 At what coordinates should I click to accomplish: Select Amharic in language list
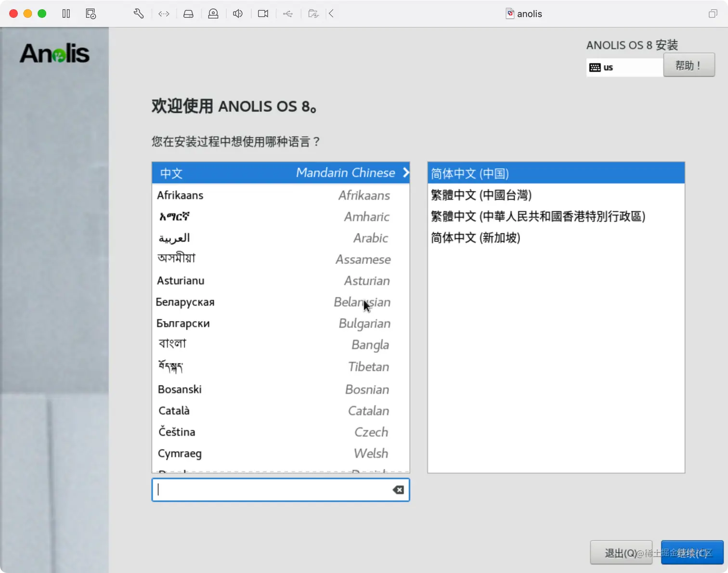click(281, 217)
